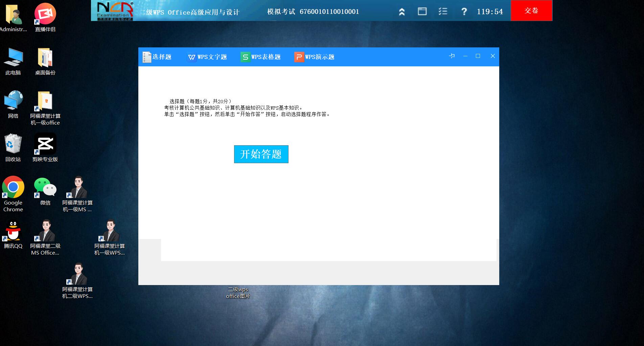This screenshot has height=346, width=644.
Task: Check the exam timer 119:54
Action: click(490, 11)
